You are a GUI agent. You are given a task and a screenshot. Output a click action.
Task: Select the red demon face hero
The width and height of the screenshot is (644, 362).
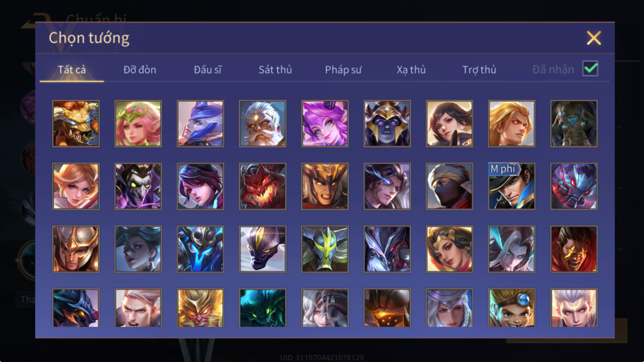tap(263, 186)
